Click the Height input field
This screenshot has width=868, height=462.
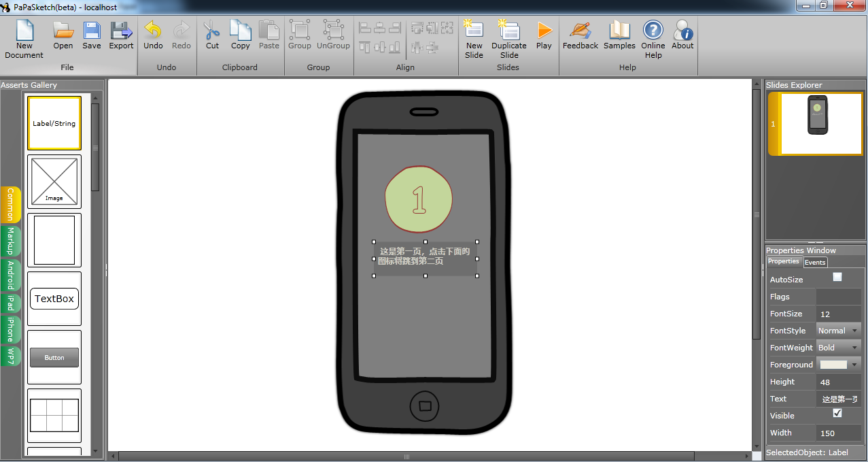(839, 382)
